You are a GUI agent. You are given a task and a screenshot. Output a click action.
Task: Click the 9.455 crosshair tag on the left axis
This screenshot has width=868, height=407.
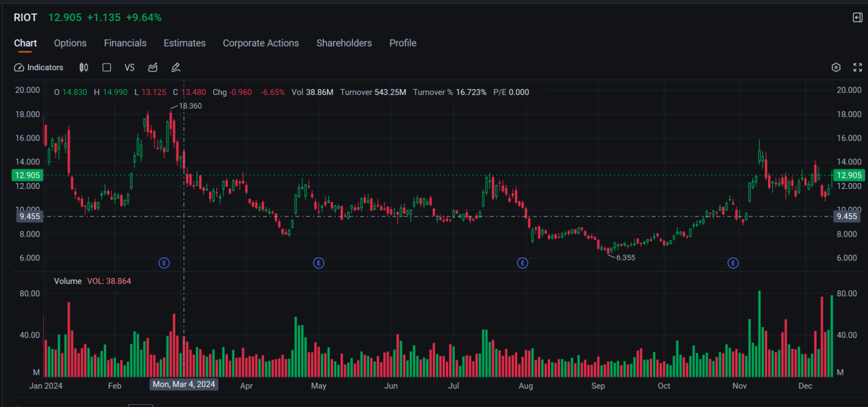[30, 217]
